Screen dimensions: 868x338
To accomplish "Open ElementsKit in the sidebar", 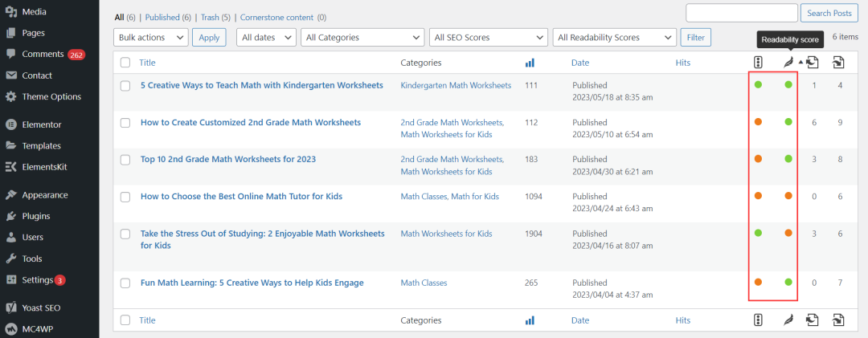I will (45, 167).
